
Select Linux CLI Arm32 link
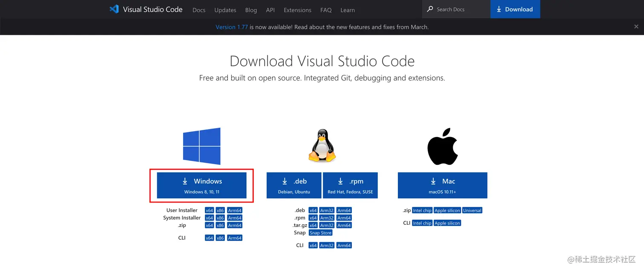[x=327, y=245]
